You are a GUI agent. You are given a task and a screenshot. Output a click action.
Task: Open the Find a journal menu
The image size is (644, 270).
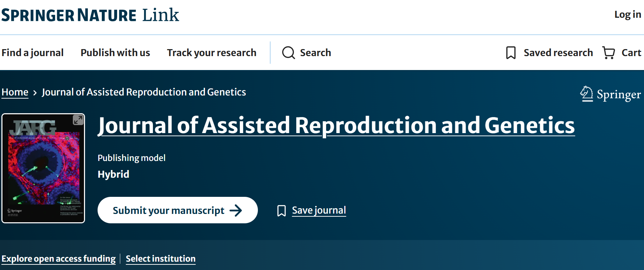32,53
